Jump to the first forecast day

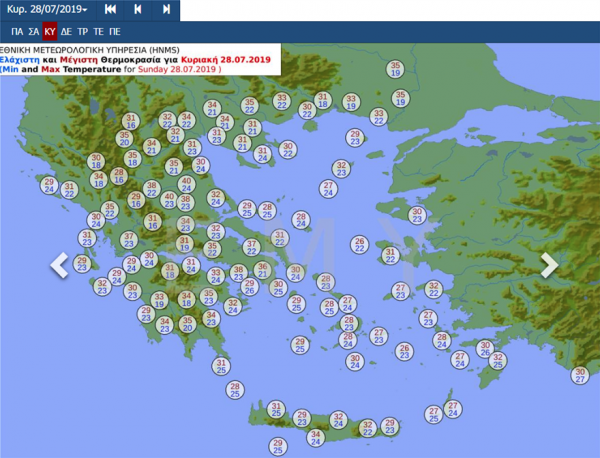click(111, 9)
